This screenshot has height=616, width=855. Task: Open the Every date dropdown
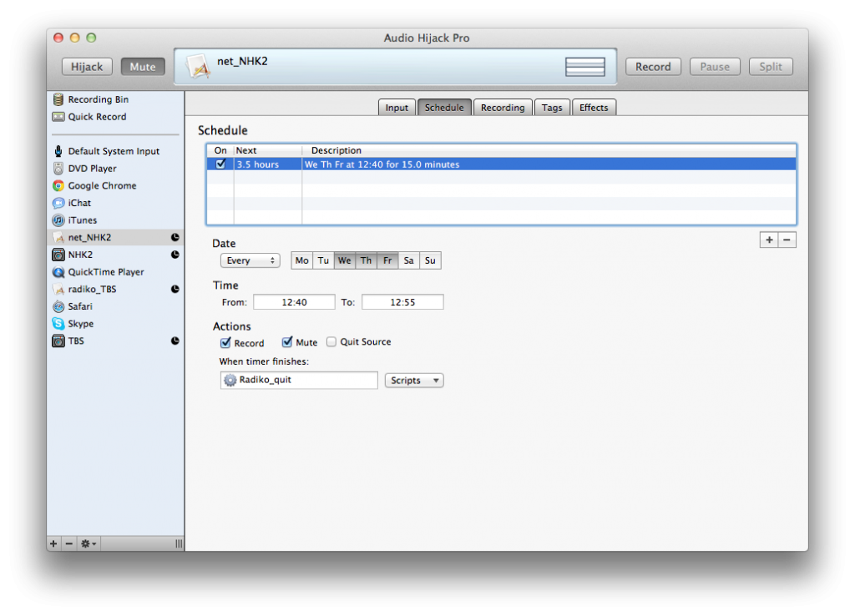[x=250, y=260]
